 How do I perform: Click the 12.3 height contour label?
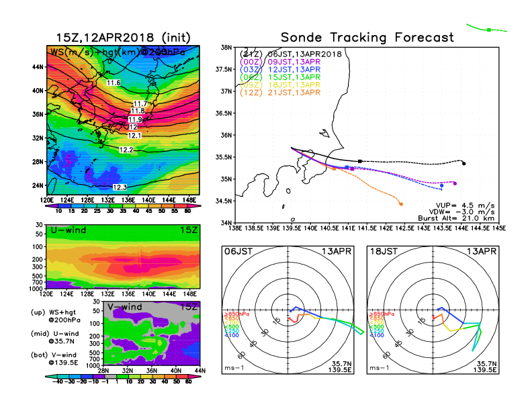coord(120,187)
